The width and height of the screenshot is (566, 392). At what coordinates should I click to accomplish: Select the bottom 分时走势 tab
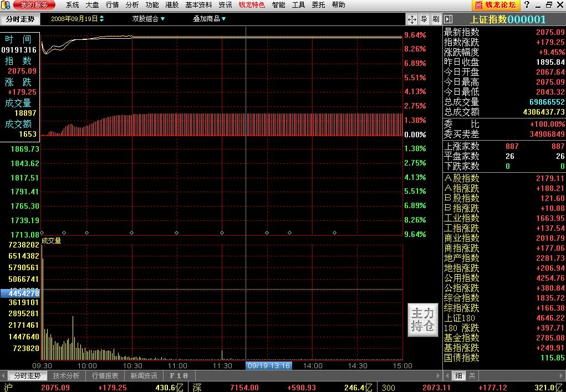pyautogui.click(x=27, y=376)
